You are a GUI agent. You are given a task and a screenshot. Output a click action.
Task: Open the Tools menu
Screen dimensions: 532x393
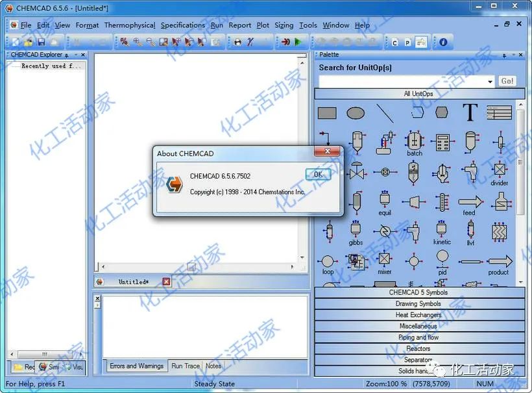[x=308, y=25]
